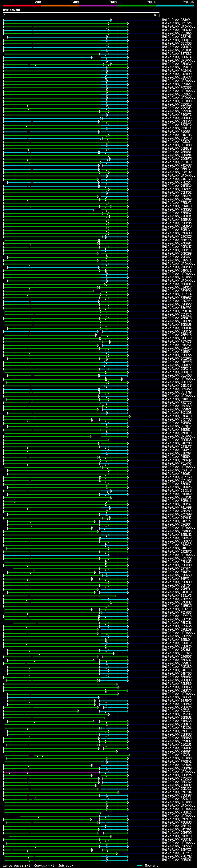View the UniRef100_C4IYY6 hit
Screen dimensions: 197x868
tap(177, 853)
